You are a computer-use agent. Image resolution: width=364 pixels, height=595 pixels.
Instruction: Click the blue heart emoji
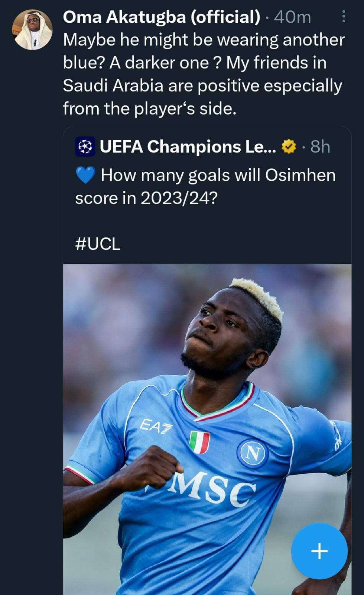pyautogui.click(x=85, y=175)
